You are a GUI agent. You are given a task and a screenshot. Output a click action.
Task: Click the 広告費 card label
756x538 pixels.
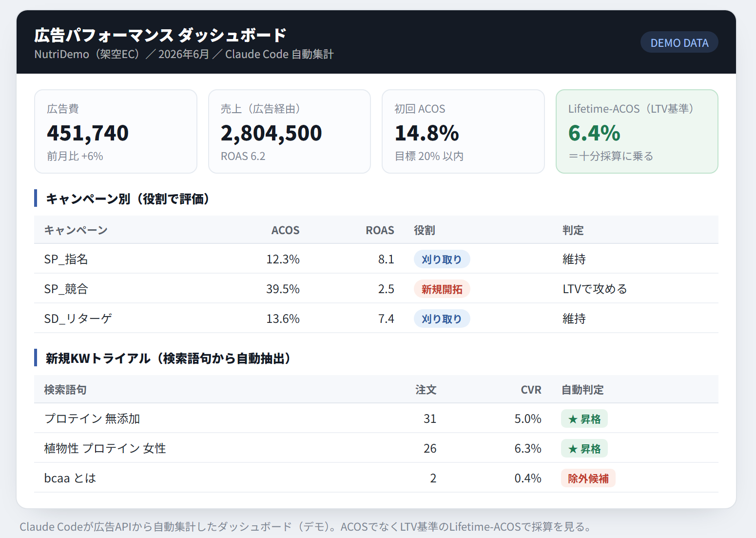(63, 109)
